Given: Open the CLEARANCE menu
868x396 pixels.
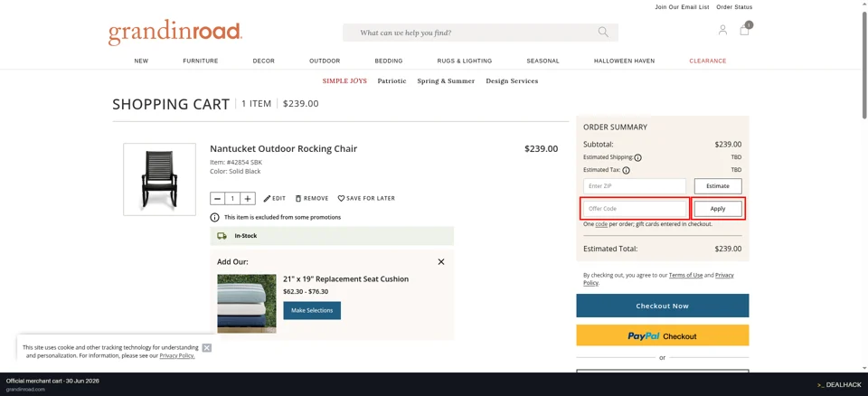Looking at the screenshot, I should pyautogui.click(x=707, y=61).
